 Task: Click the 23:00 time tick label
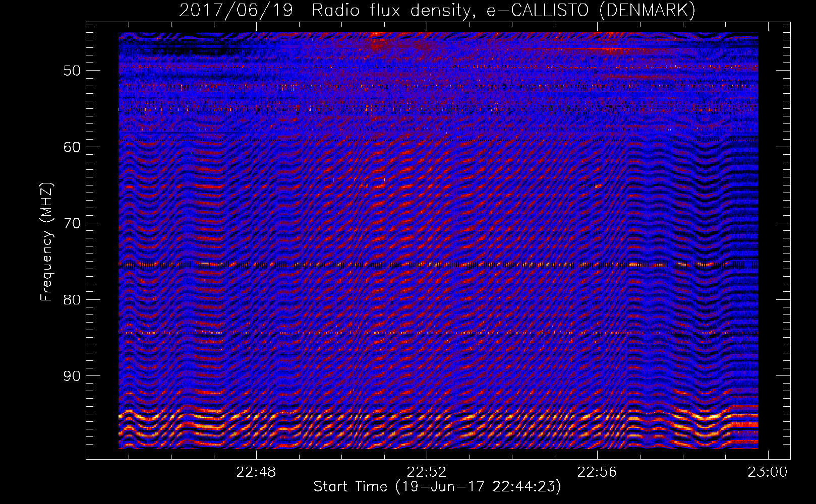pyautogui.click(x=767, y=472)
